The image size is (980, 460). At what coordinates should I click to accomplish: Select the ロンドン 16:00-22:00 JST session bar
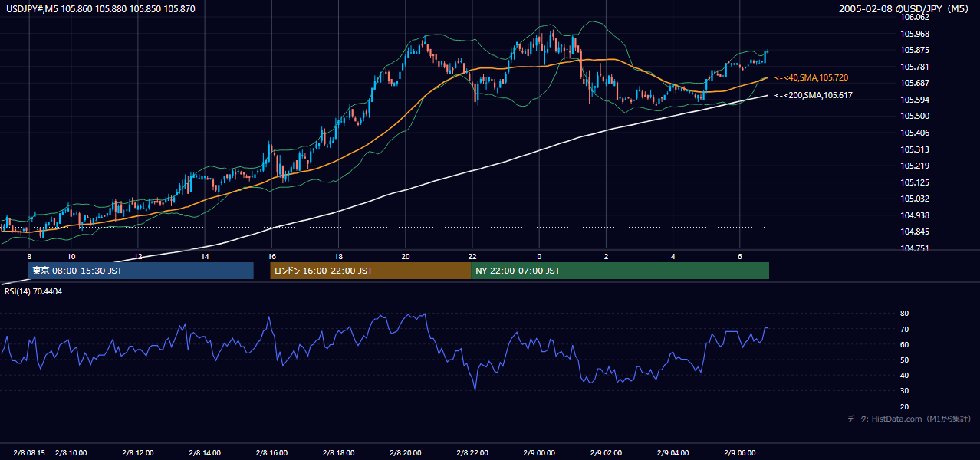pyautogui.click(x=370, y=271)
